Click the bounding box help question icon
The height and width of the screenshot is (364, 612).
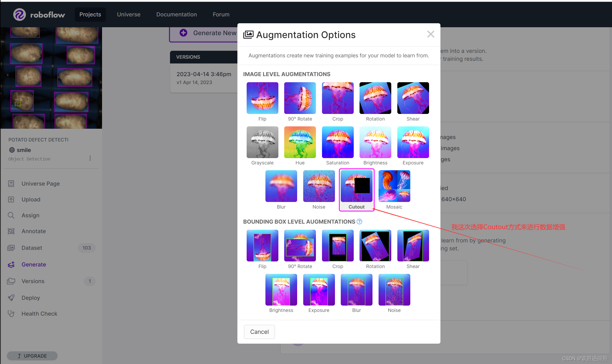pos(359,222)
